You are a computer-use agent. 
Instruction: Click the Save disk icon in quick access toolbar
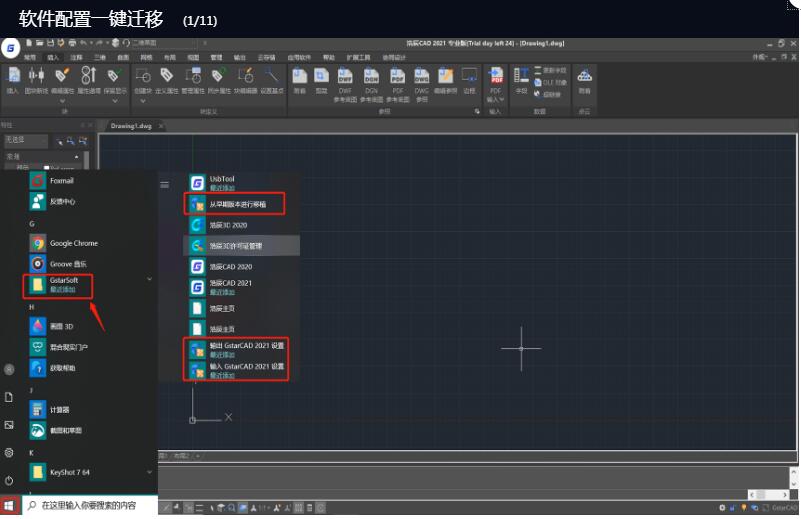50,43
